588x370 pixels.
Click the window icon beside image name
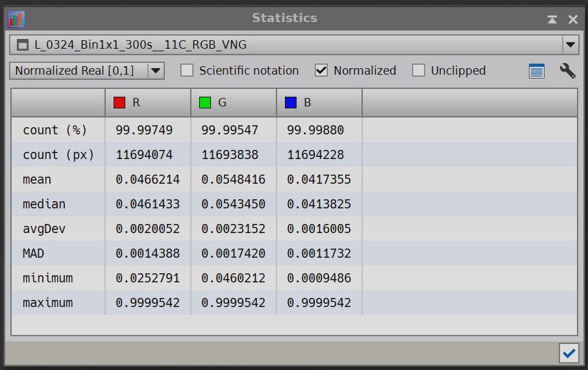coord(23,45)
